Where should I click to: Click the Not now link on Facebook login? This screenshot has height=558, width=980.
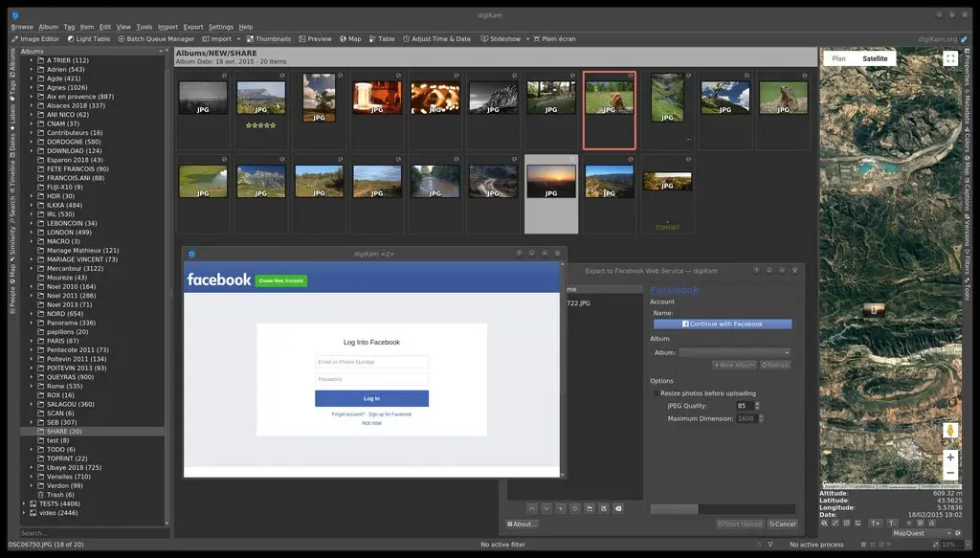click(371, 422)
